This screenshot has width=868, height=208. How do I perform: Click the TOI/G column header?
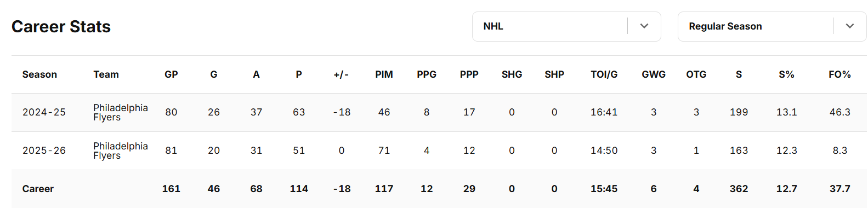(x=604, y=74)
